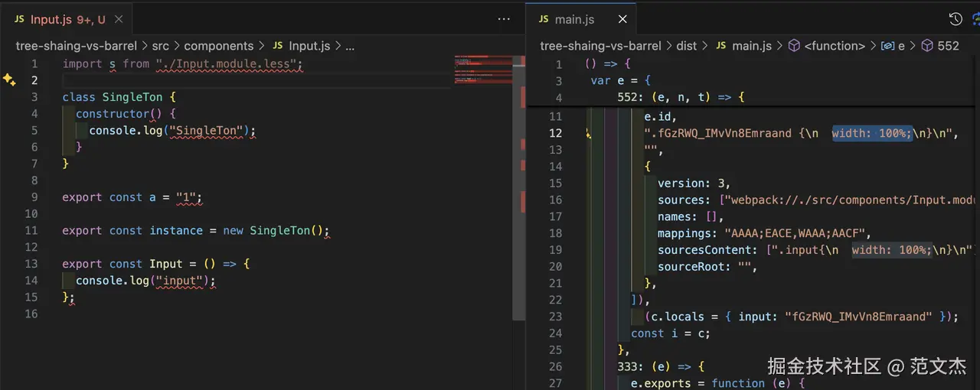Click 'e.exports = function (e) {' on line 27

pos(717,383)
